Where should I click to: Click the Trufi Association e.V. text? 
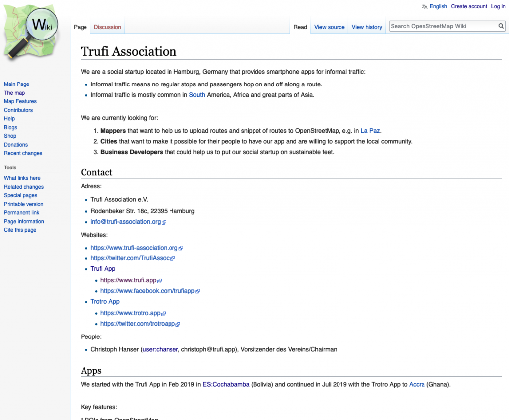pos(119,199)
